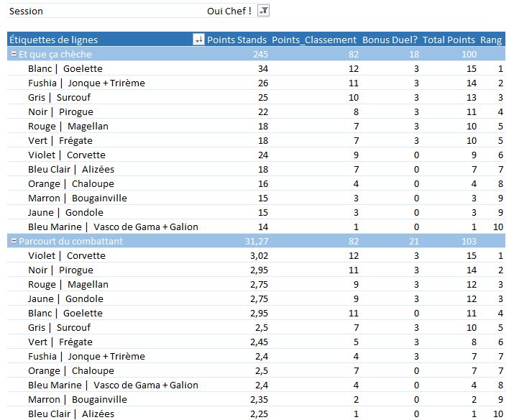Select the Oui Chef ! filter value cell
The width and height of the screenshot is (514, 420).
(x=229, y=11)
